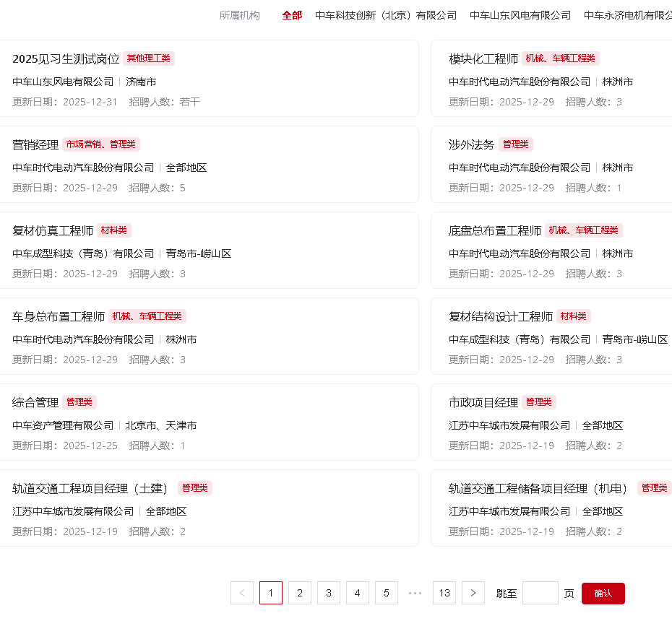Select the 全部 organization filter
This screenshot has height=621, width=672.
click(292, 15)
